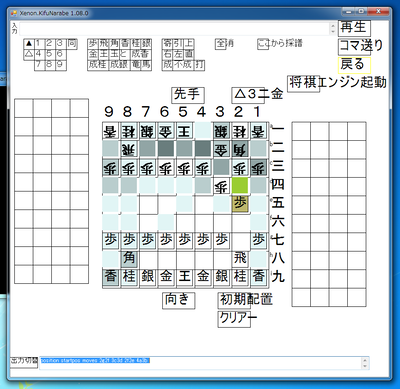Click the input field scrollbar down arrow
This screenshot has width=400, height=389.
pos(333,32)
